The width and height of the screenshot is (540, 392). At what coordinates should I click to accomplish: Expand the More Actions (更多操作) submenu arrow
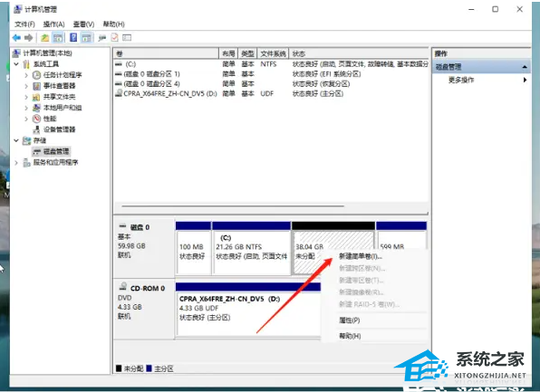525,80
